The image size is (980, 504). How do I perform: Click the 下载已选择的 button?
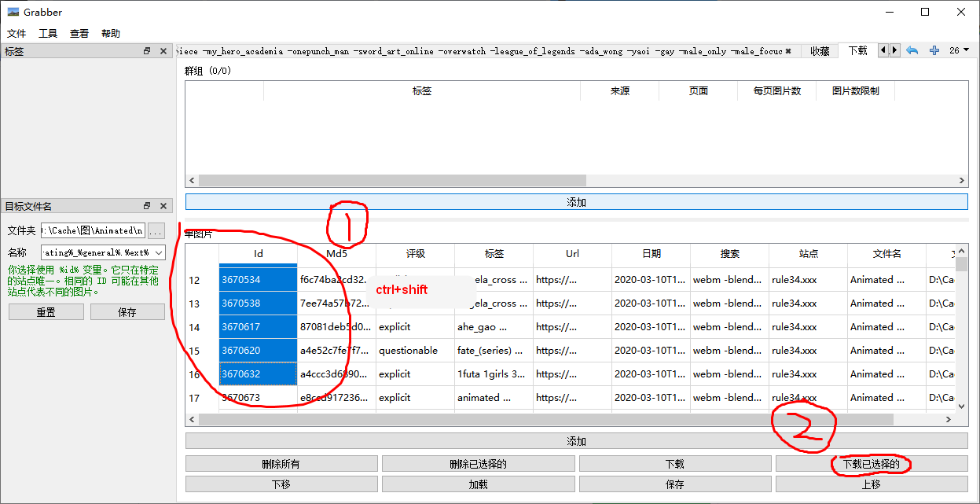(x=871, y=464)
